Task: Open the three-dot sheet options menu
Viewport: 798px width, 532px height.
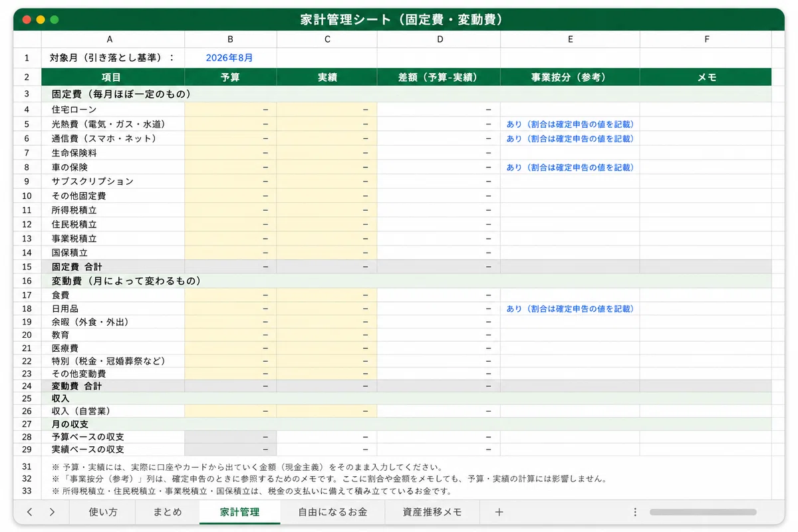Action: [635, 512]
